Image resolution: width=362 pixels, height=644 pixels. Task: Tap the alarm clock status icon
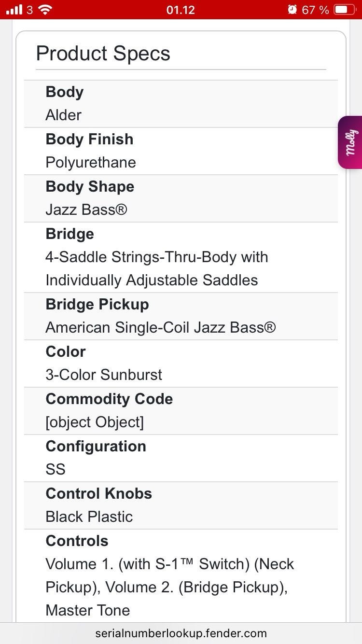click(292, 10)
